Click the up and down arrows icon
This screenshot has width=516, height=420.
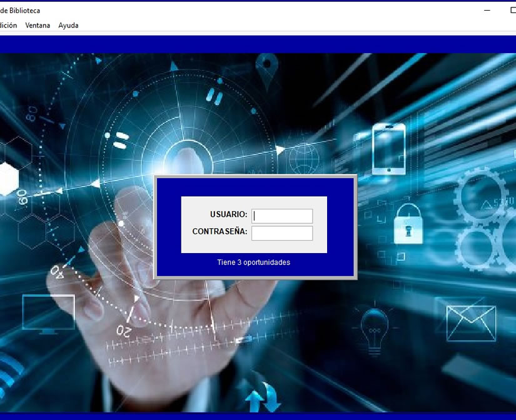[x=263, y=397]
